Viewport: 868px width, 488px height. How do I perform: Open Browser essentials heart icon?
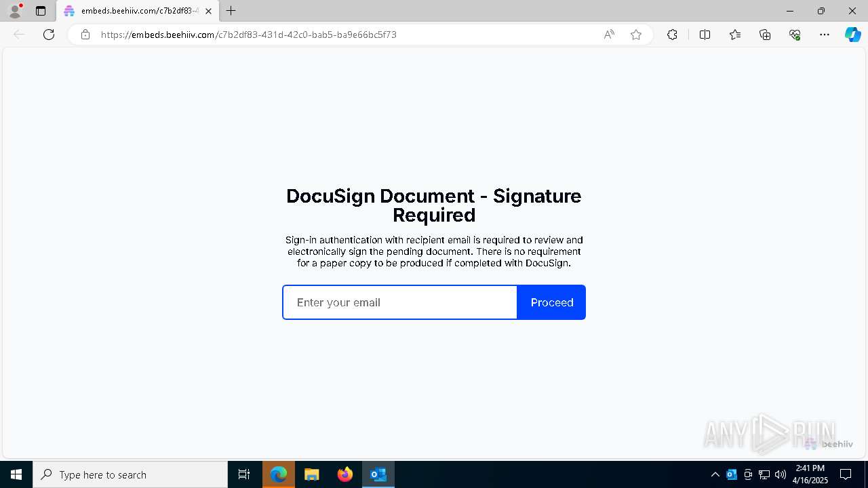(x=795, y=35)
